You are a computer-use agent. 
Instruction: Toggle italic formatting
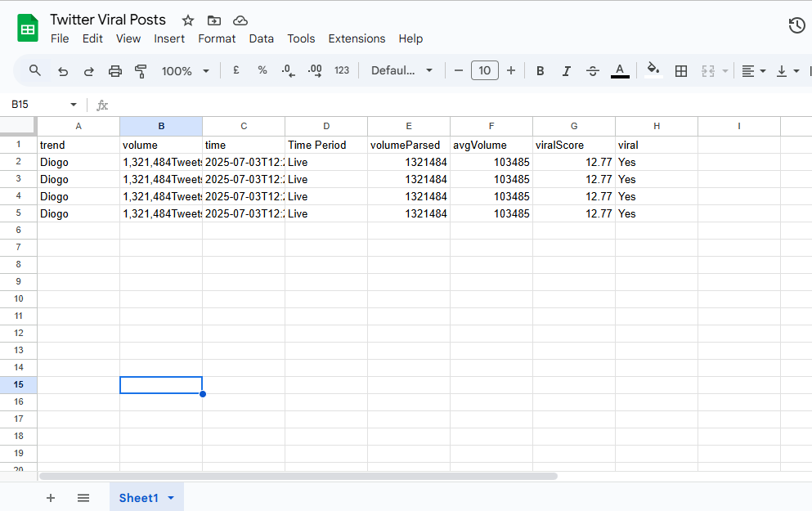pos(567,71)
